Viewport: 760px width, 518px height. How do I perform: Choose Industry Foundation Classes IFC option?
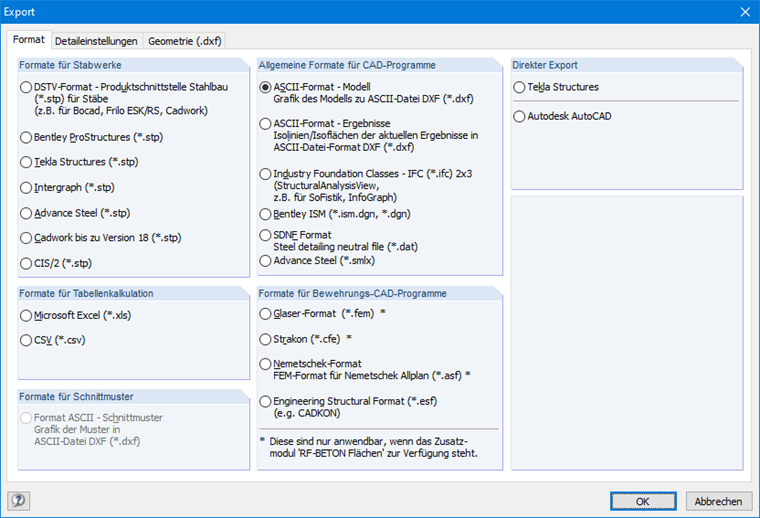click(x=265, y=174)
